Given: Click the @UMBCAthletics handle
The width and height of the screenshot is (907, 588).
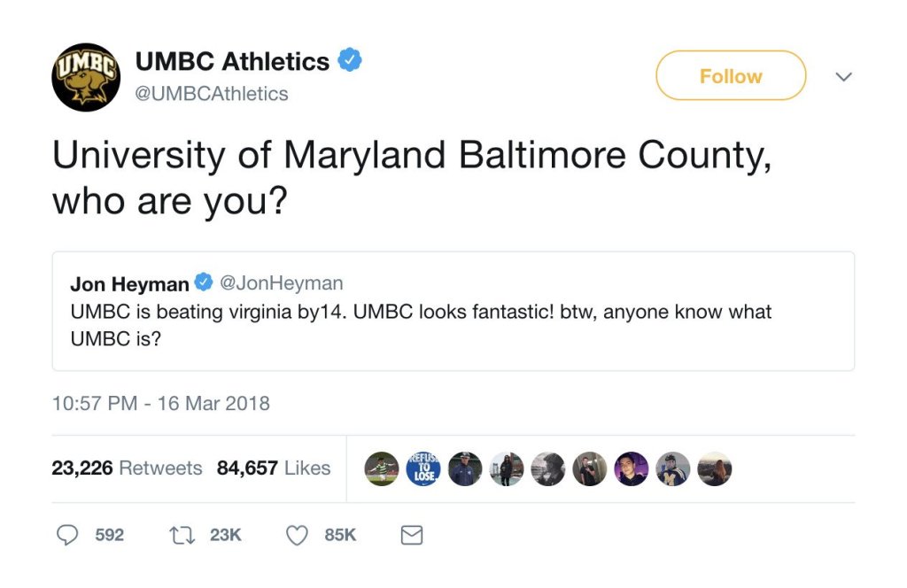Looking at the screenshot, I should 212,94.
